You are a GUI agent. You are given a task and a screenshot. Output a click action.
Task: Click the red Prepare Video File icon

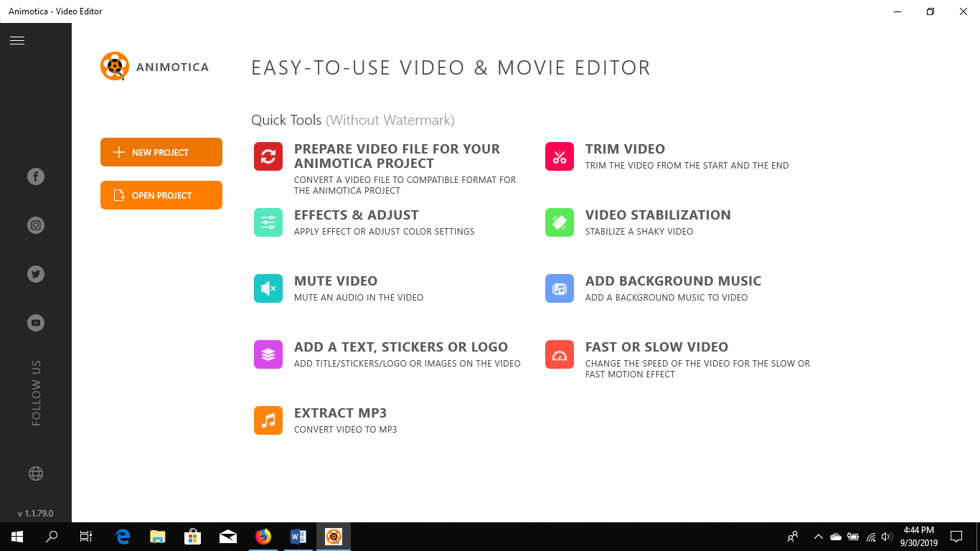pyautogui.click(x=268, y=156)
